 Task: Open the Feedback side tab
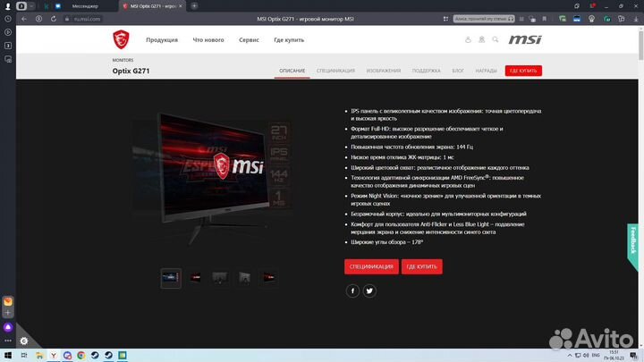point(633,246)
